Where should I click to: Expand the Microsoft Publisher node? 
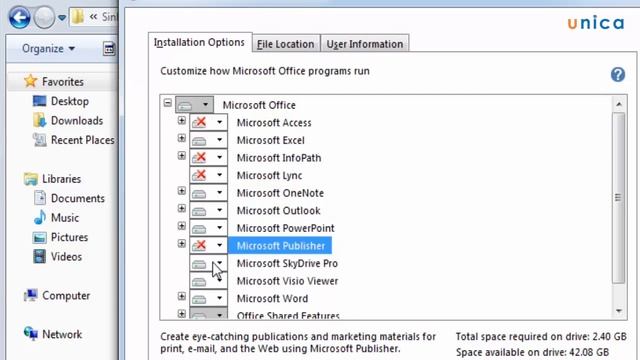(182, 244)
